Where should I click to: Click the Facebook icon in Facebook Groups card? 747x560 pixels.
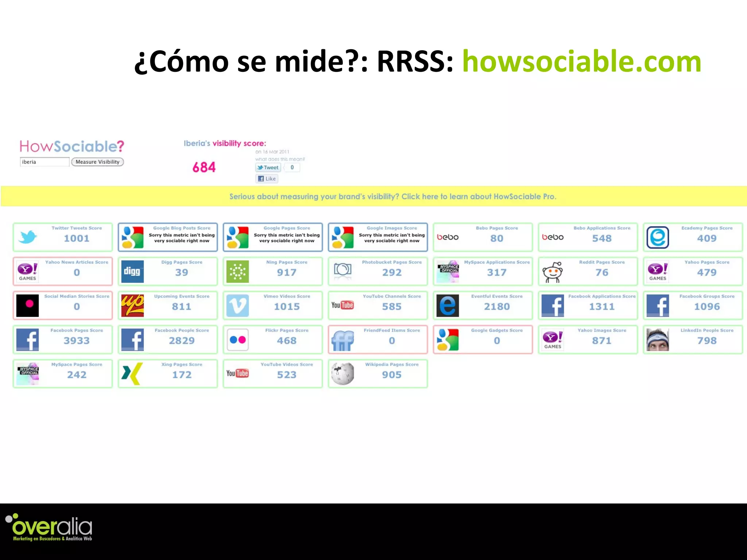(658, 306)
